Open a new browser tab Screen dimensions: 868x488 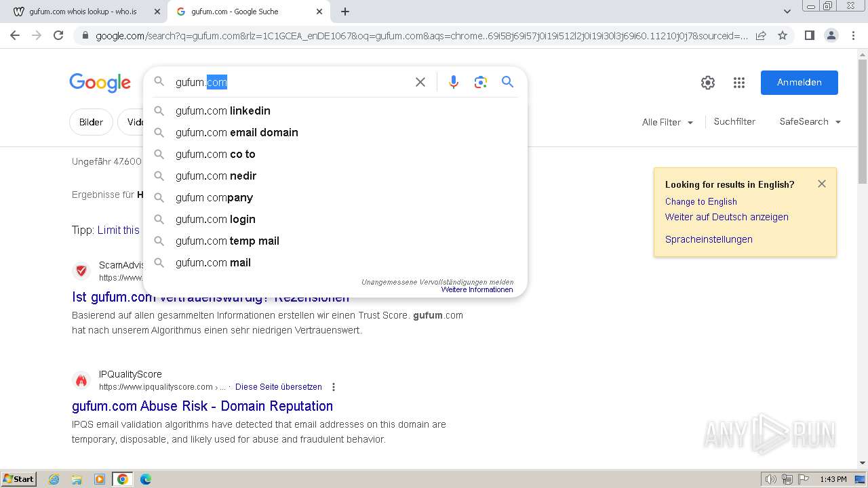click(x=345, y=12)
